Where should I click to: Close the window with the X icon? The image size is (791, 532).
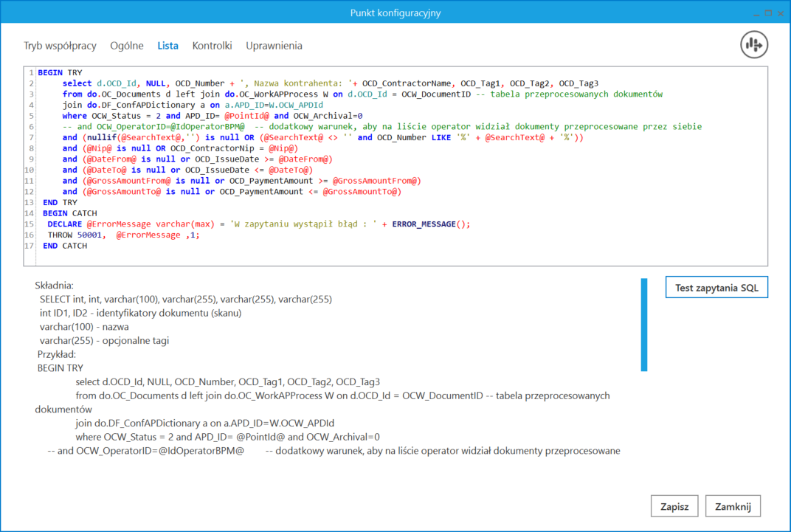(780, 13)
